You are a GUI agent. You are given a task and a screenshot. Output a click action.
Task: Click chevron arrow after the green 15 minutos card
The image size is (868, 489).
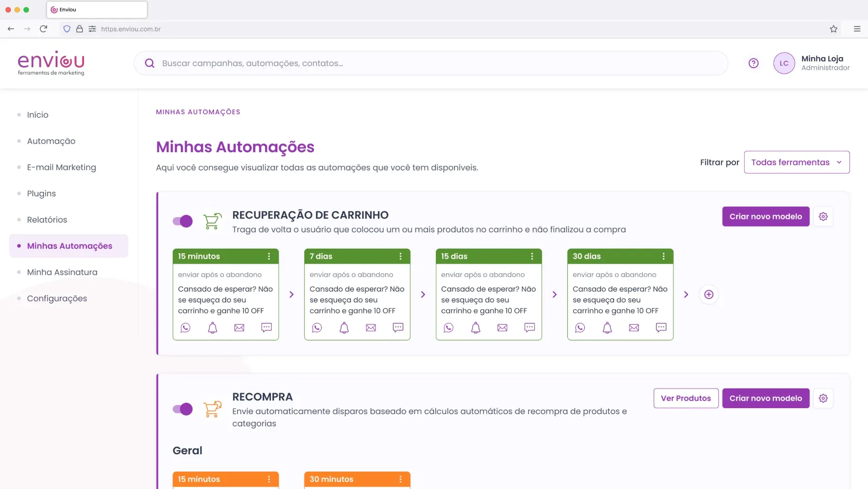click(291, 295)
